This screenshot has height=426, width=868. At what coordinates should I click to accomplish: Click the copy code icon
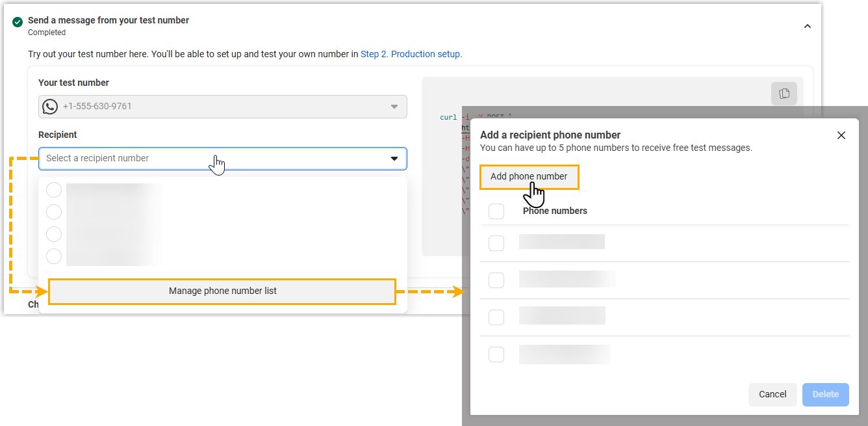click(784, 94)
